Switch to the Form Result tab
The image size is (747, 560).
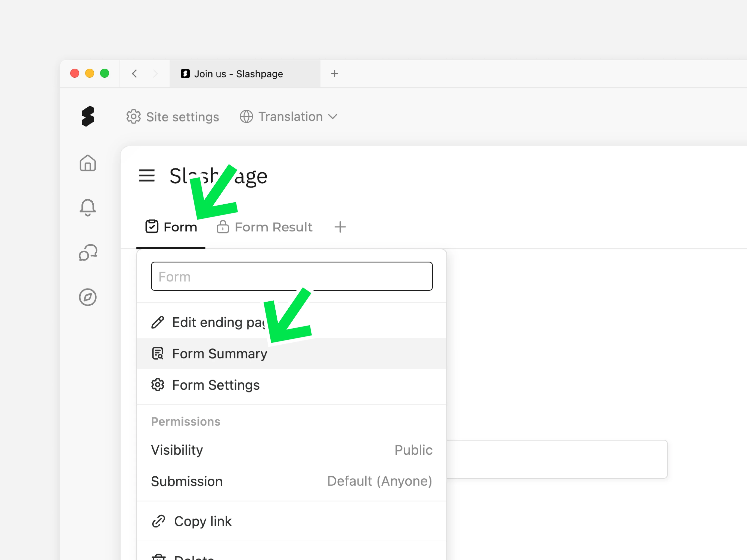coord(264,227)
